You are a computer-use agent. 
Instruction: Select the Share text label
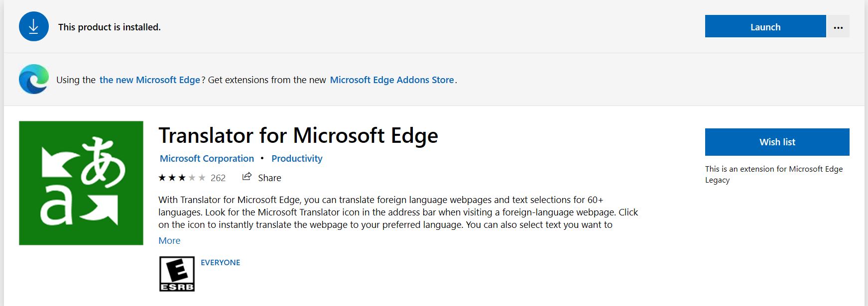(x=269, y=178)
